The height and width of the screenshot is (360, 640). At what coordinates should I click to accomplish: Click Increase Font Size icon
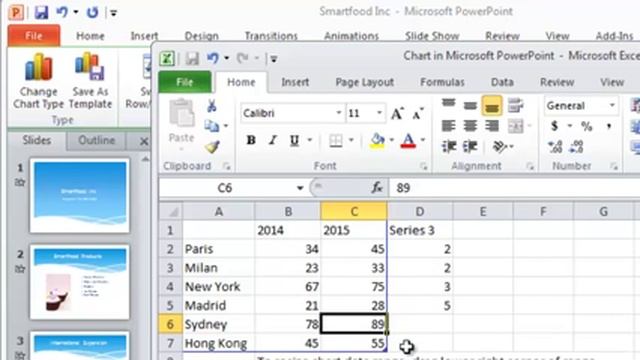[397, 113]
